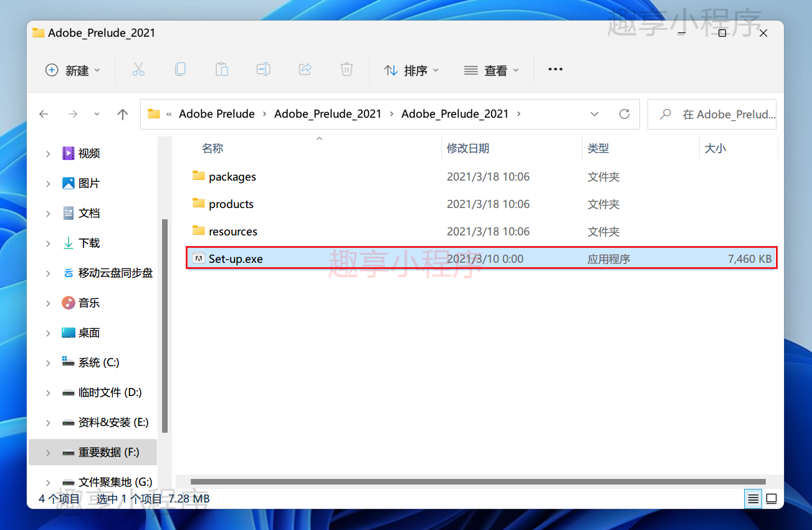The width and height of the screenshot is (812, 530).
Task: Expand 下载 in navigation pane
Action: click(48, 244)
